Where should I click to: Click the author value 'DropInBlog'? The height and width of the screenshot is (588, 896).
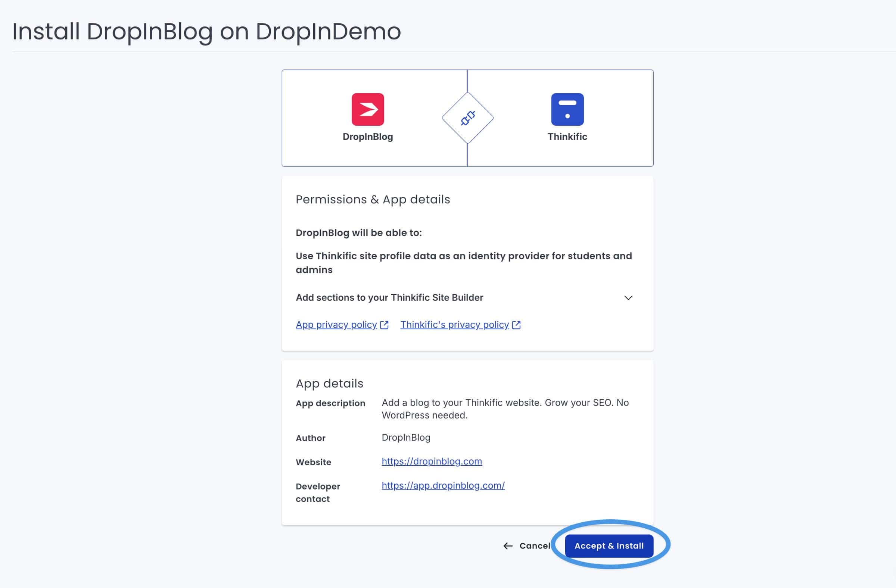coord(406,438)
